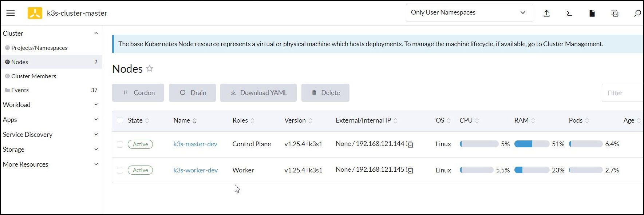Screen dimensions: 644x215
Task: Check the select-all nodes checkbox
Action: 120,120
